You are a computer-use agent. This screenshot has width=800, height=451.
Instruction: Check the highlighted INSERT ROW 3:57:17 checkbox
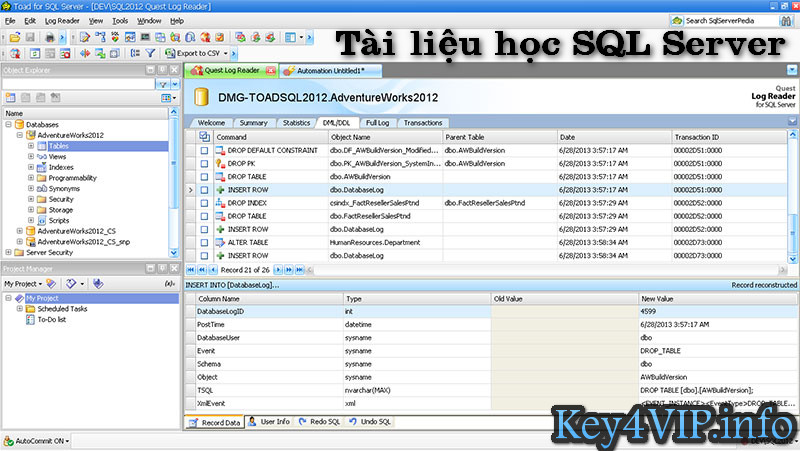coord(204,190)
